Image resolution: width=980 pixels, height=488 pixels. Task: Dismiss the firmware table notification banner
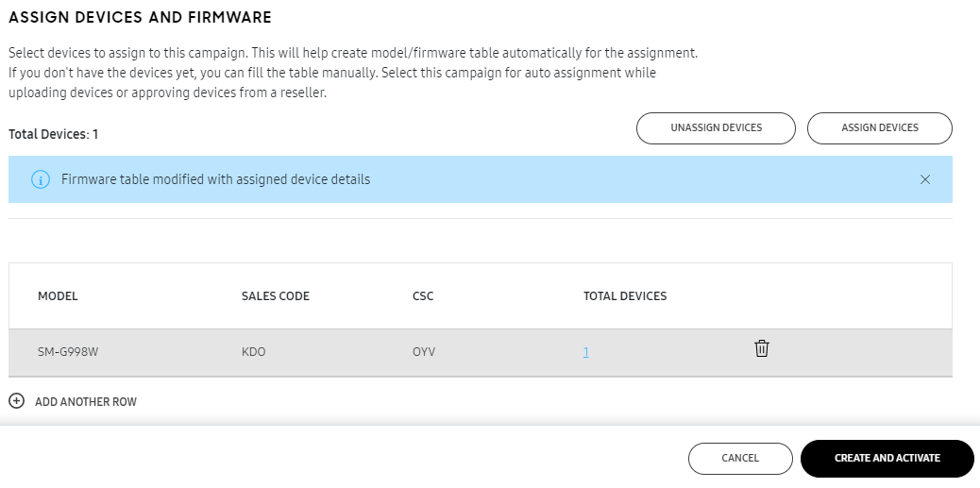(924, 179)
